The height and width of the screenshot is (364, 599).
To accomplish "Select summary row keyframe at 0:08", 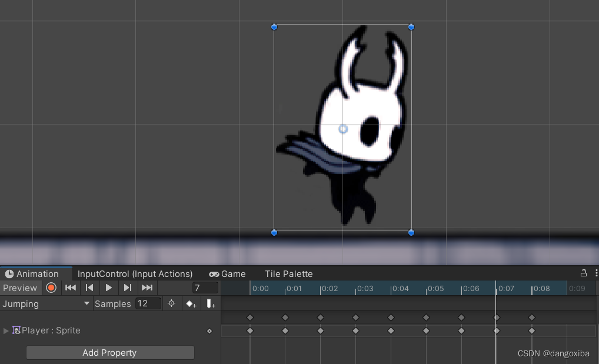I will click(x=532, y=318).
